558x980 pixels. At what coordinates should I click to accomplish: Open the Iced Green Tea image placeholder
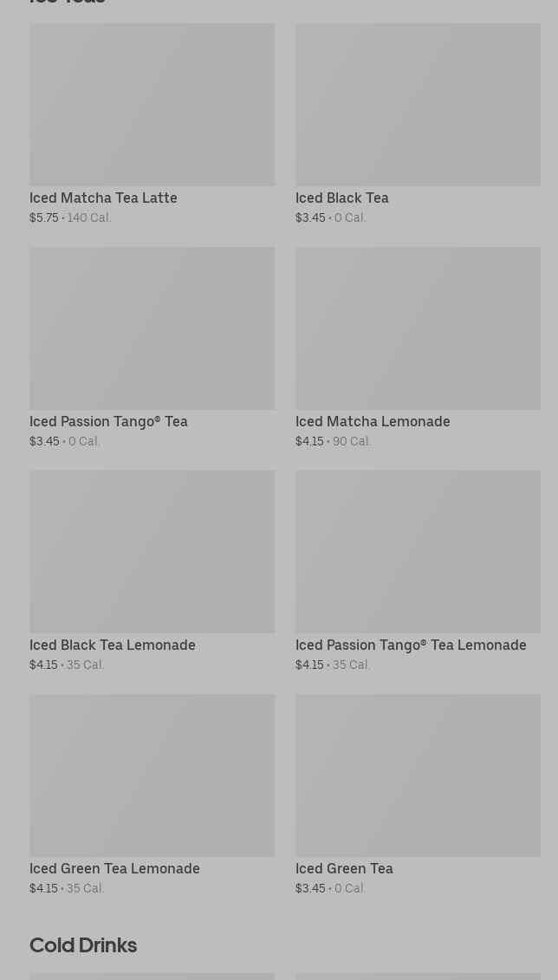click(x=418, y=775)
